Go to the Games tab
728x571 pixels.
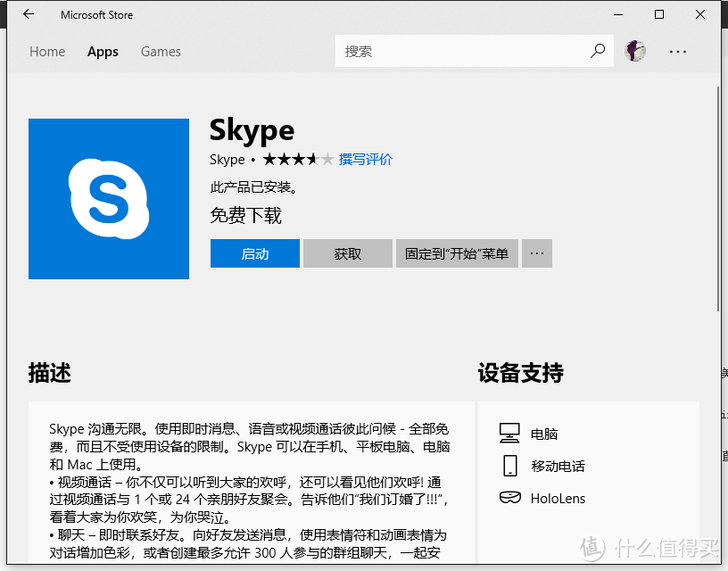click(161, 52)
